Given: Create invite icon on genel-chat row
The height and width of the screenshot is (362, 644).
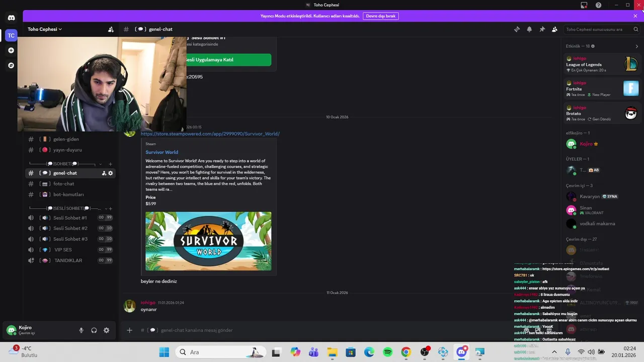Looking at the screenshot, I should pyautogui.click(x=104, y=173).
